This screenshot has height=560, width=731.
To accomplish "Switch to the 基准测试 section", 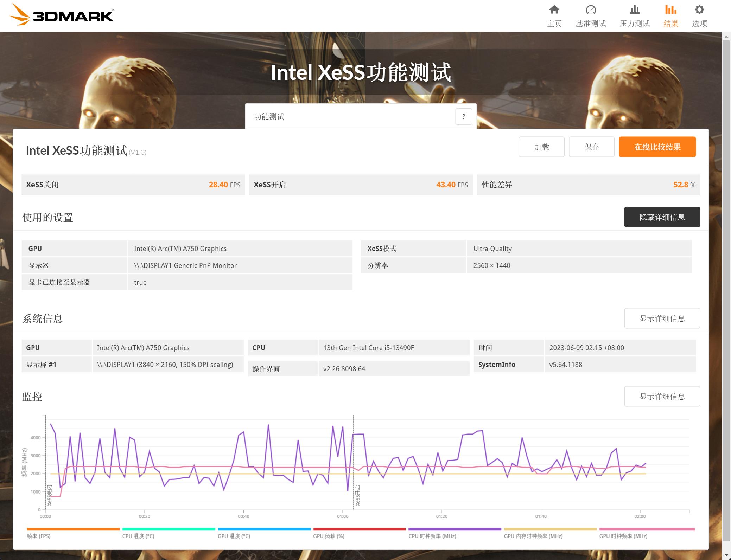I will click(591, 15).
